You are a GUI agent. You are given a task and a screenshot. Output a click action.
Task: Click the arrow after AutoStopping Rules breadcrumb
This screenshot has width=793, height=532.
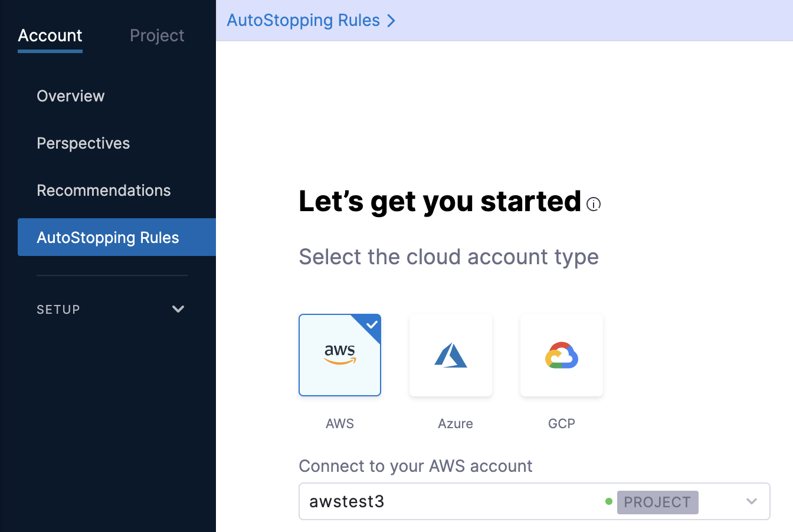pos(391,21)
